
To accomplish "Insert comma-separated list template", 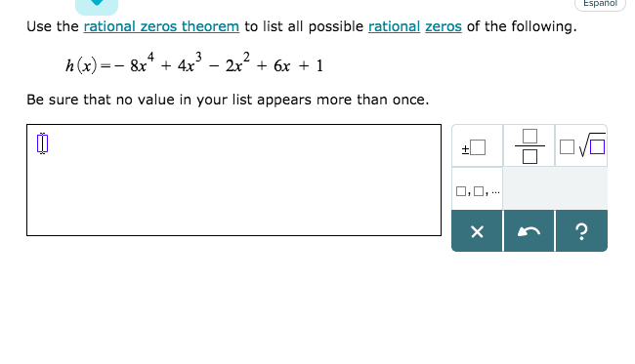I will pyautogui.click(x=477, y=189).
